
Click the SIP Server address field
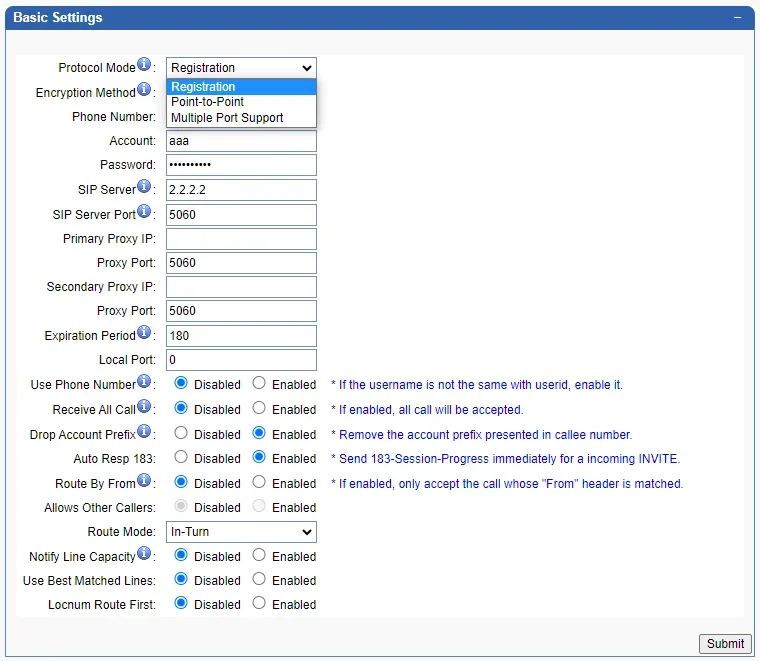(241, 190)
